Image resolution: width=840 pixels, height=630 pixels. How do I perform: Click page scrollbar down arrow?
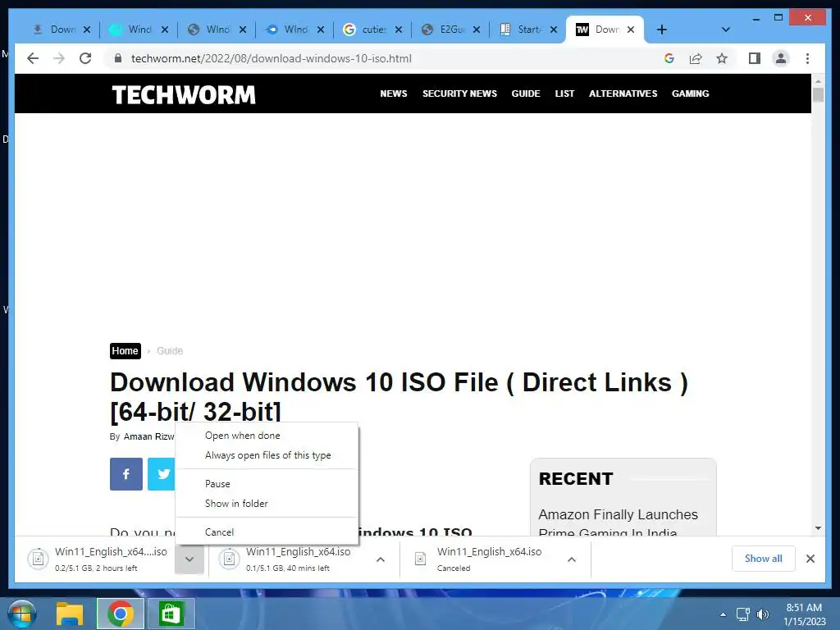pyautogui.click(x=818, y=528)
